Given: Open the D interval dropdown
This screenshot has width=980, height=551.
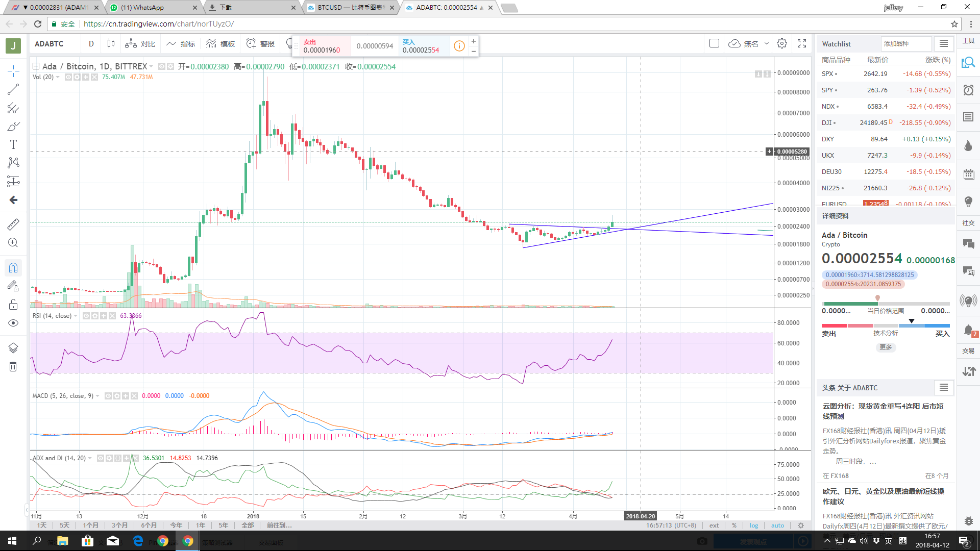Looking at the screenshot, I should [91, 44].
